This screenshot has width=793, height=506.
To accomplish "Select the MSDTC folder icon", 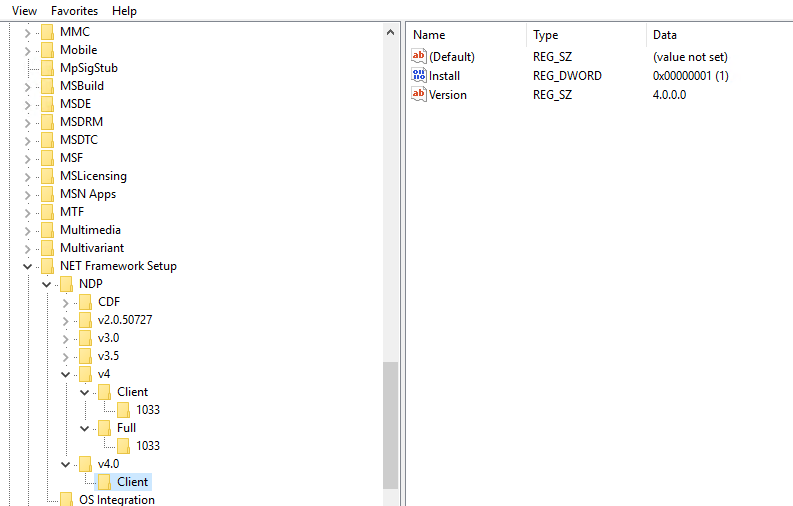I will coord(48,140).
